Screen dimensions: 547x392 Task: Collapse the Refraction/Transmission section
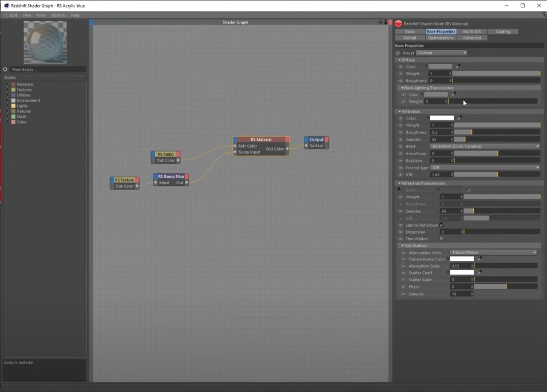point(399,183)
